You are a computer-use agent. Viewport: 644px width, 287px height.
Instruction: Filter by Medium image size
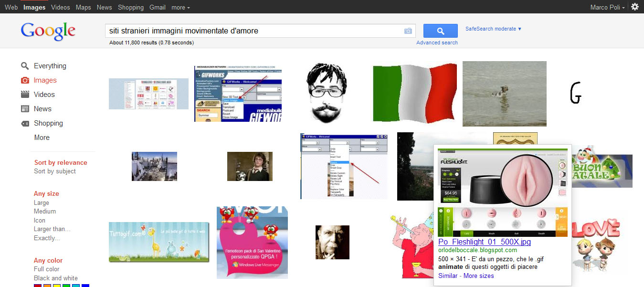(x=45, y=211)
